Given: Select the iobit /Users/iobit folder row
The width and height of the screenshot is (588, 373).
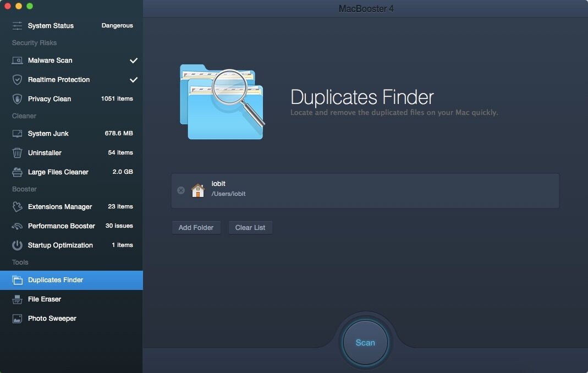Looking at the screenshot, I should click(x=365, y=191).
